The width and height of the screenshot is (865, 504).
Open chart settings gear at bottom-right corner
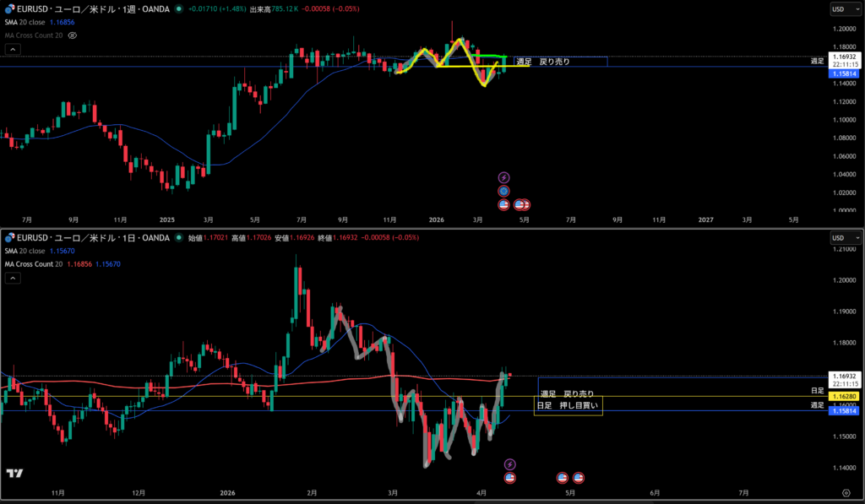(x=846, y=491)
